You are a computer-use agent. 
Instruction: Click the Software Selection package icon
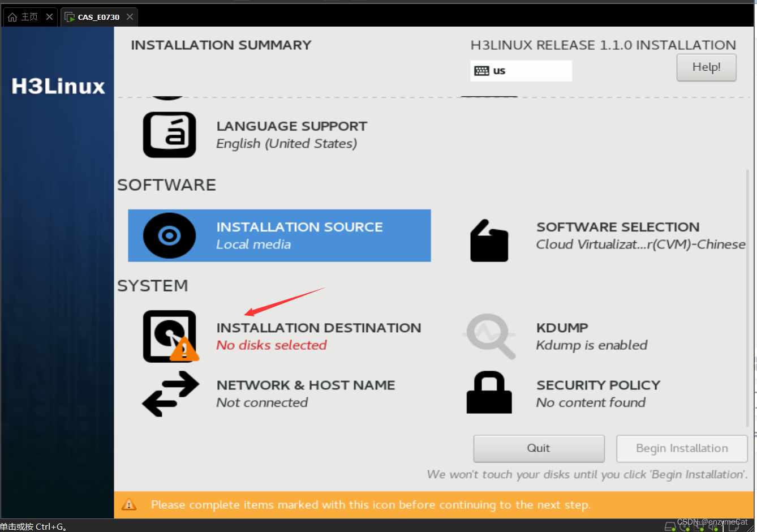tap(489, 241)
